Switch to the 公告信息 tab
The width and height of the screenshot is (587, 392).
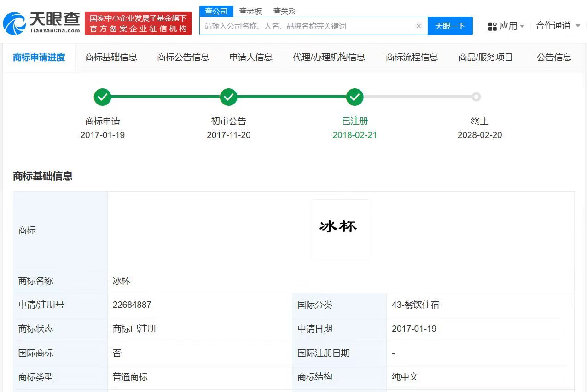click(553, 57)
